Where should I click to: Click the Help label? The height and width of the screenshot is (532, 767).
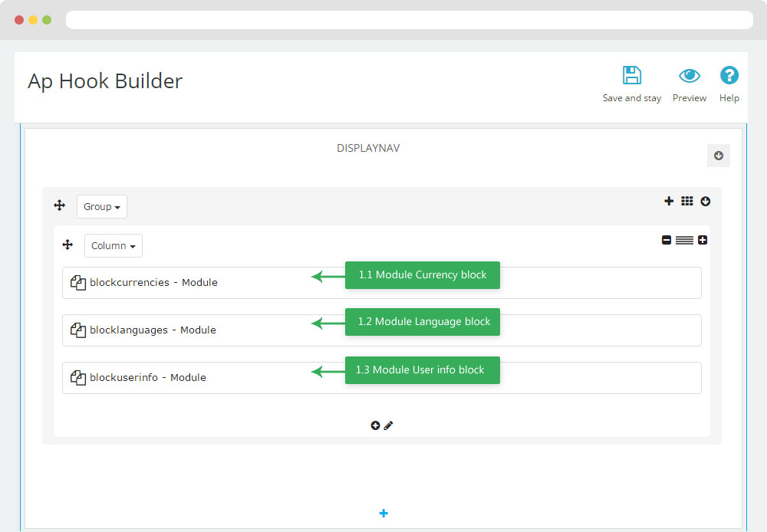(x=729, y=98)
